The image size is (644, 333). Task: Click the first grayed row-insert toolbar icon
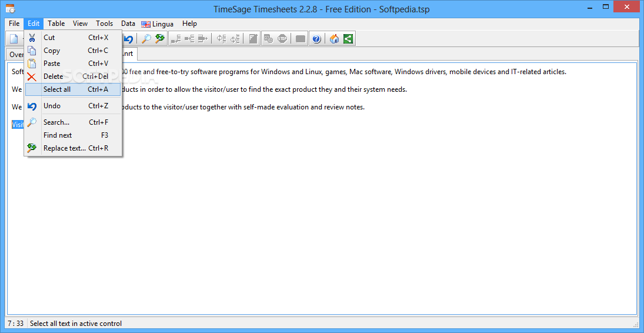(176, 39)
